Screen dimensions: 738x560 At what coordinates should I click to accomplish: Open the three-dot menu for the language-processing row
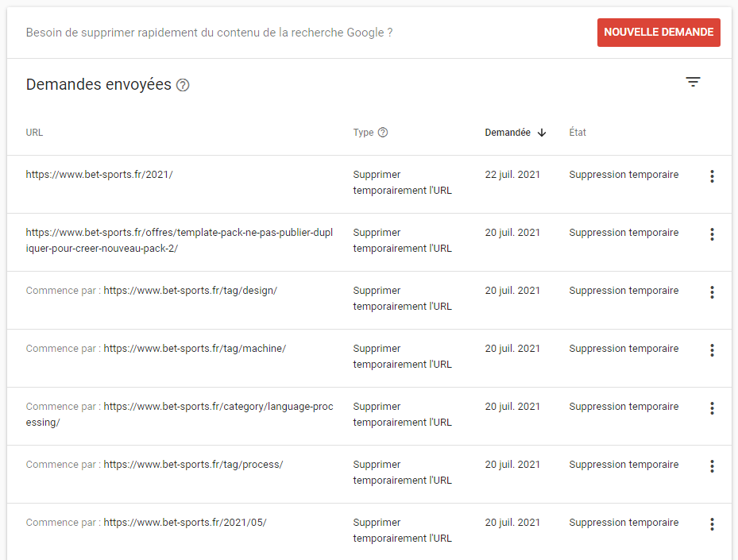tap(712, 408)
